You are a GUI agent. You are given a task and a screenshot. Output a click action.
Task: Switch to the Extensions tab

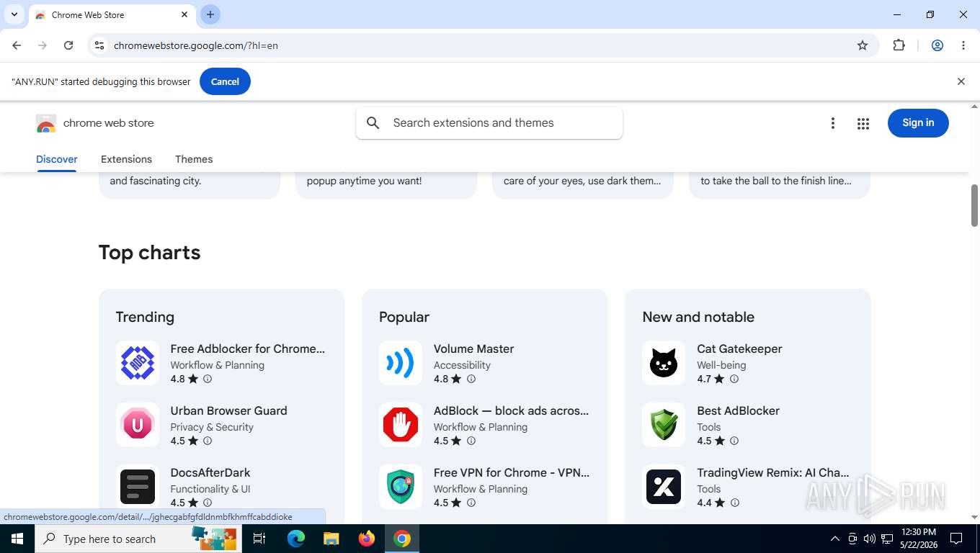coord(126,159)
